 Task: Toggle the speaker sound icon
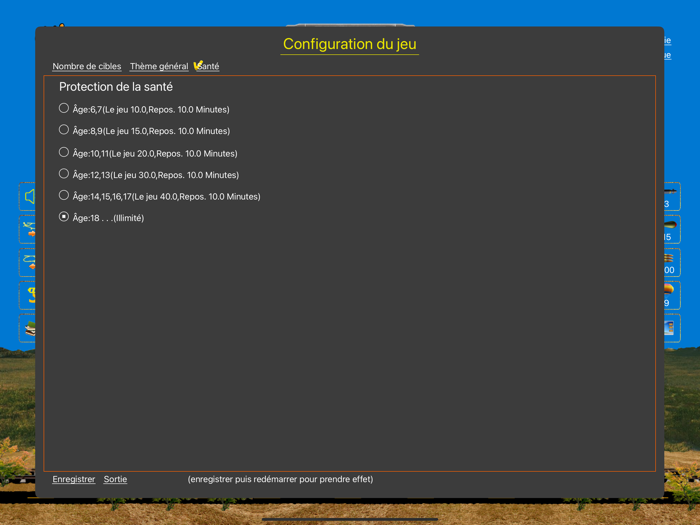(x=28, y=196)
